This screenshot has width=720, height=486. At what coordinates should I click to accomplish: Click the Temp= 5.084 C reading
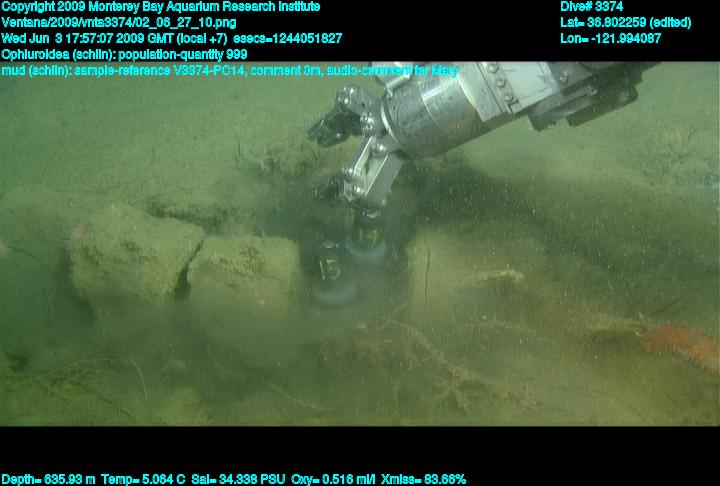[143, 480]
